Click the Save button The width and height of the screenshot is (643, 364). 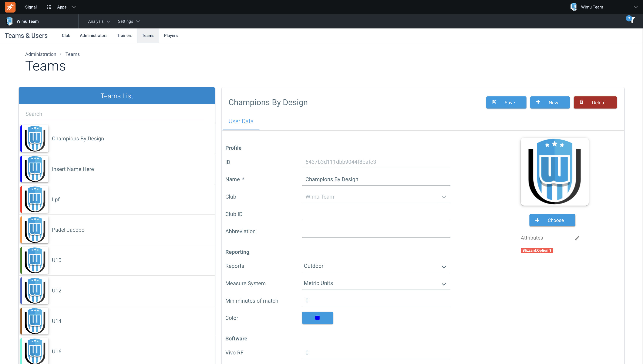tap(506, 103)
